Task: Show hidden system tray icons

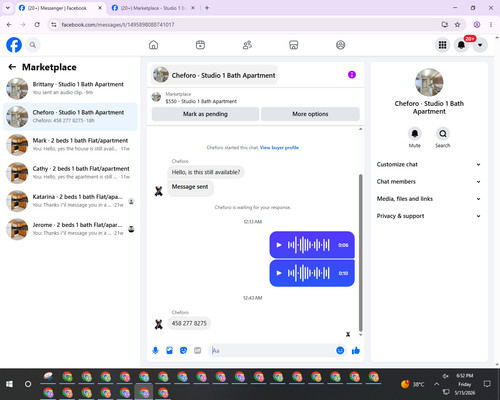Action: click(436, 384)
